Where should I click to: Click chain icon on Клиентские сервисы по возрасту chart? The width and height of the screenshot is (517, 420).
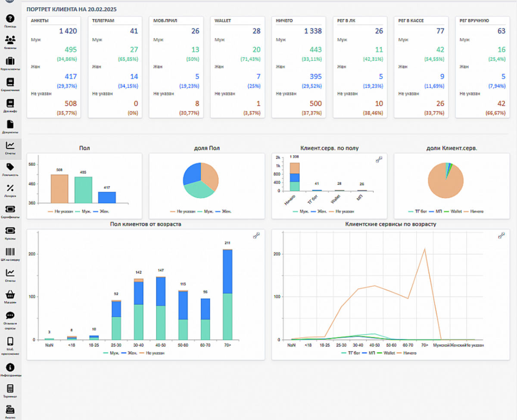pyautogui.click(x=501, y=235)
